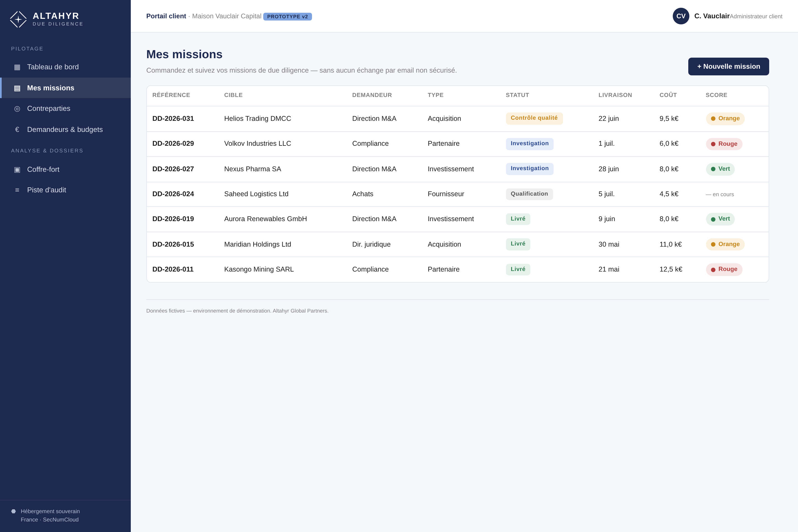Open Tableau de bord in sidebar

pyautogui.click(x=65, y=67)
